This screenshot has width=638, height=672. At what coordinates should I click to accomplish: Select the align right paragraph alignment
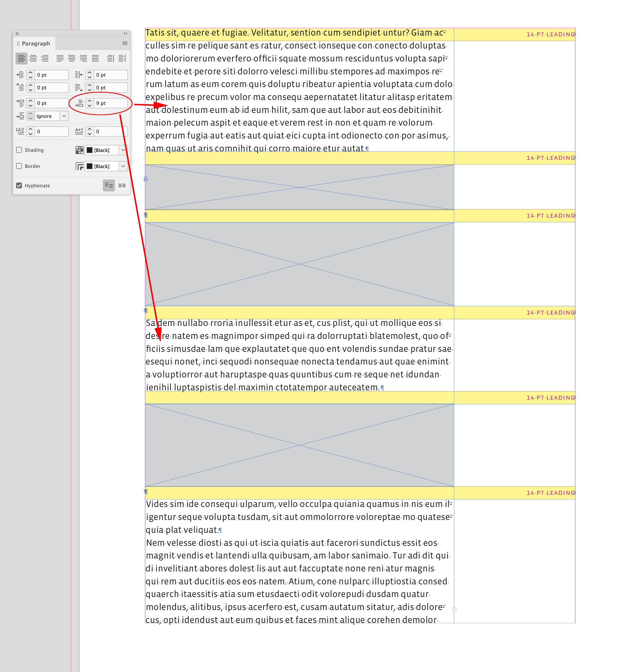[45, 59]
